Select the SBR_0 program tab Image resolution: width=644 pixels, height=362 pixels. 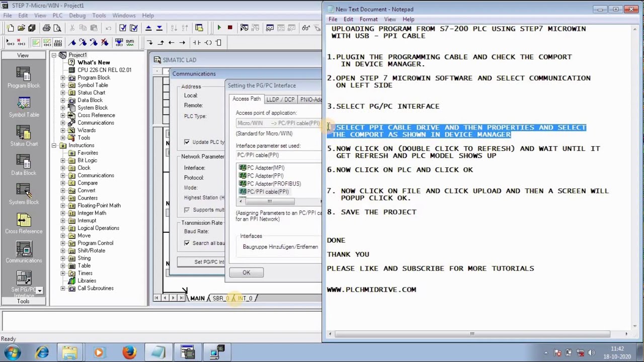point(221,298)
